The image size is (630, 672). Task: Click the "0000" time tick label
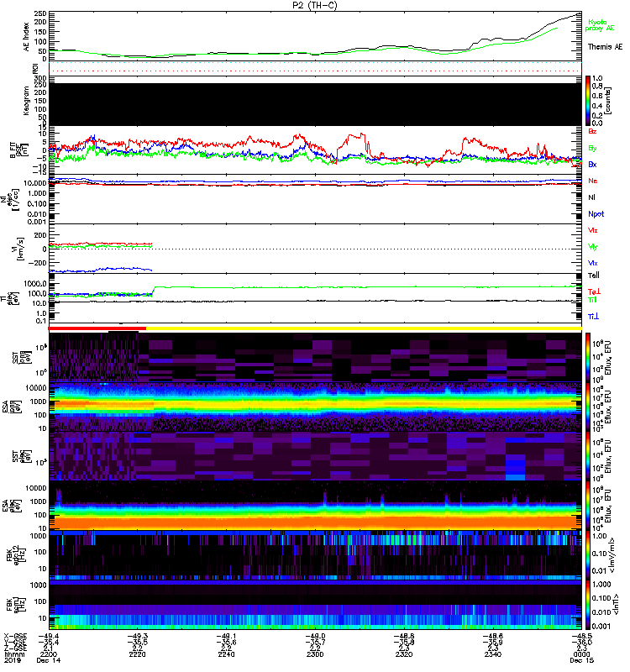[x=581, y=654]
